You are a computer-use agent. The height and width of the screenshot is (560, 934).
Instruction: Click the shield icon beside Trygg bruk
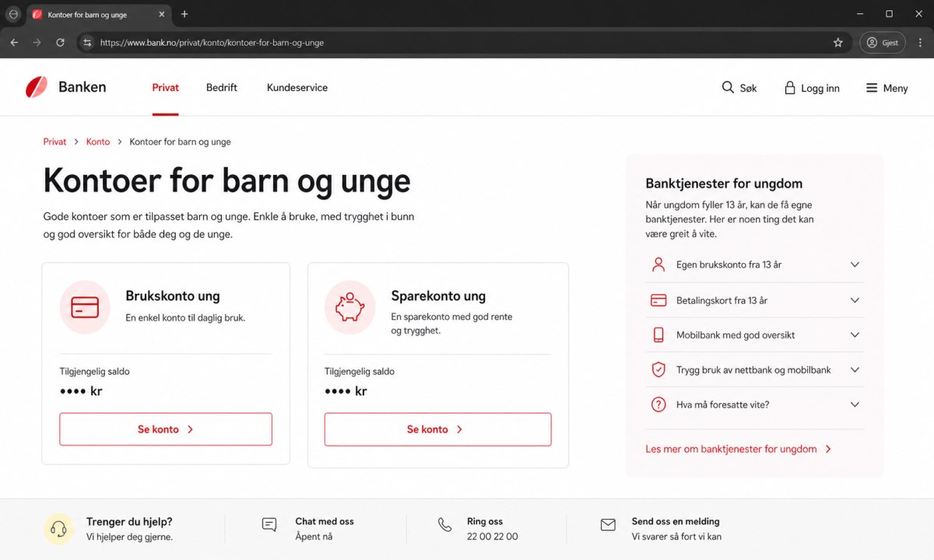pos(658,370)
